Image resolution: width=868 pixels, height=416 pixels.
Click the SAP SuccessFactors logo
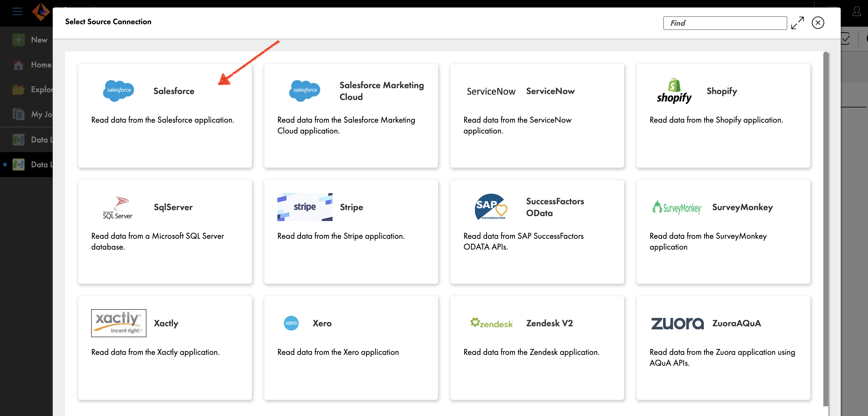[490, 207]
